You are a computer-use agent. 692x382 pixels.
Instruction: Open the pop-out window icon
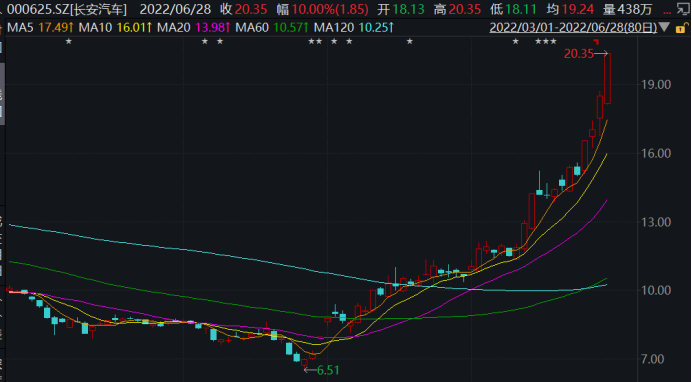[684, 10]
